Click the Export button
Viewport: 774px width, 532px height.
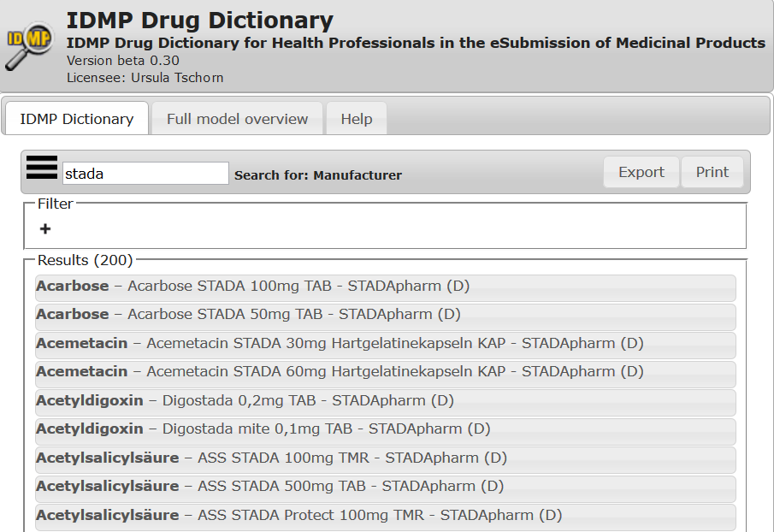point(641,172)
